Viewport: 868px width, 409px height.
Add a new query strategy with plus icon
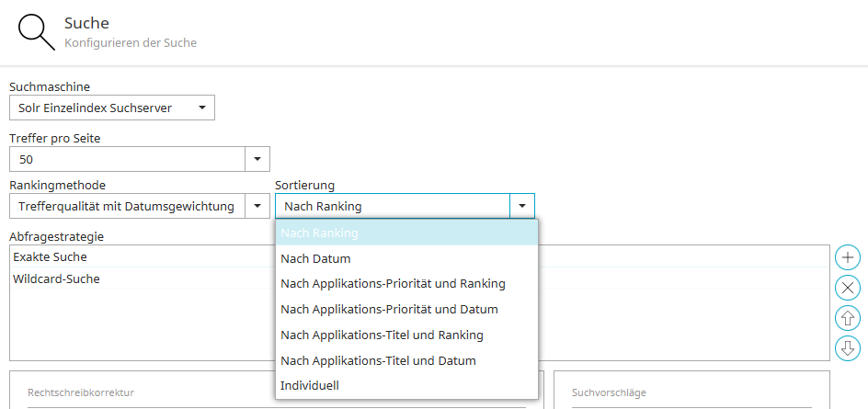(x=847, y=258)
